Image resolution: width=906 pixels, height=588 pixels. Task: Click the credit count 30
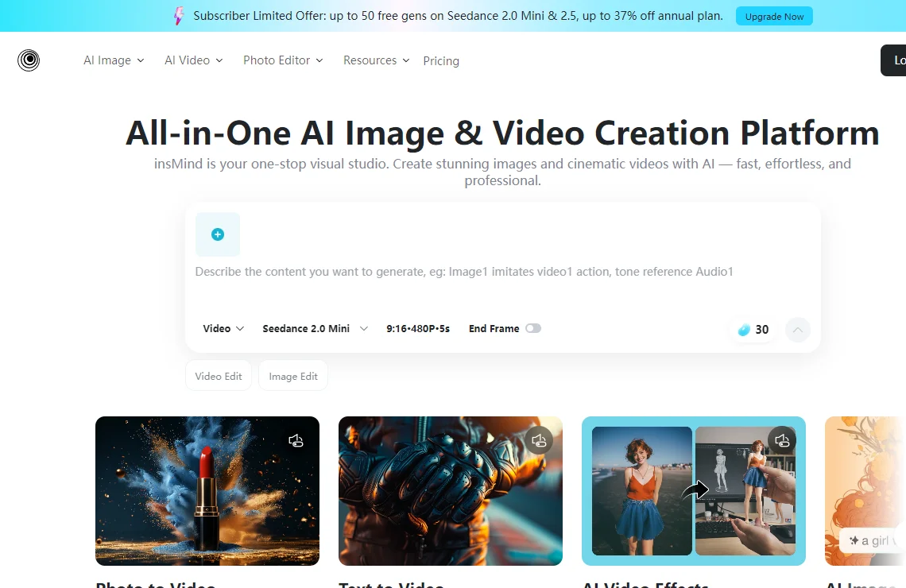pyautogui.click(x=762, y=329)
